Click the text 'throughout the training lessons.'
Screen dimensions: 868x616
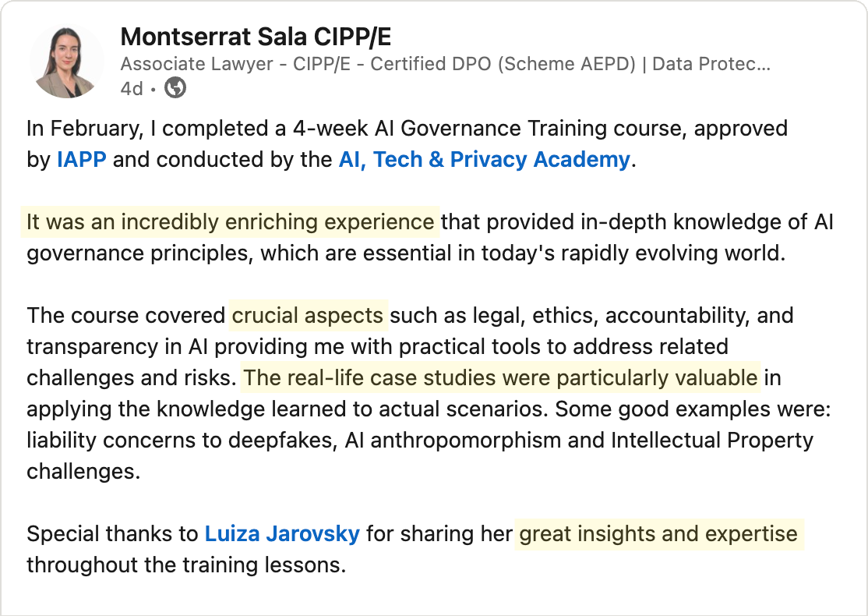(x=186, y=565)
